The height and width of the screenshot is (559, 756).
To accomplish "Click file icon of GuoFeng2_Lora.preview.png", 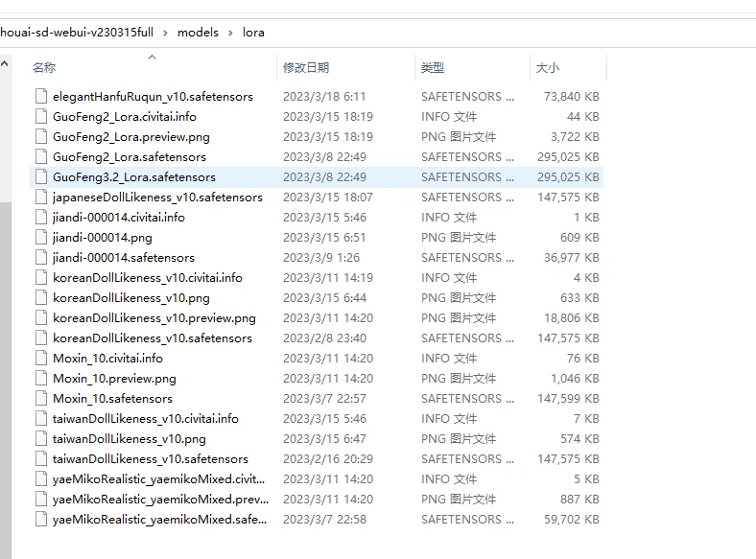I will coord(41,137).
